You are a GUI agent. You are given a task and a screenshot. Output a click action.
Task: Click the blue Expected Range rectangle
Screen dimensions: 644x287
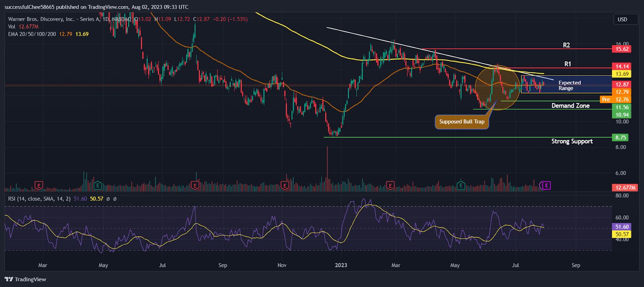pyautogui.click(x=566, y=84)
